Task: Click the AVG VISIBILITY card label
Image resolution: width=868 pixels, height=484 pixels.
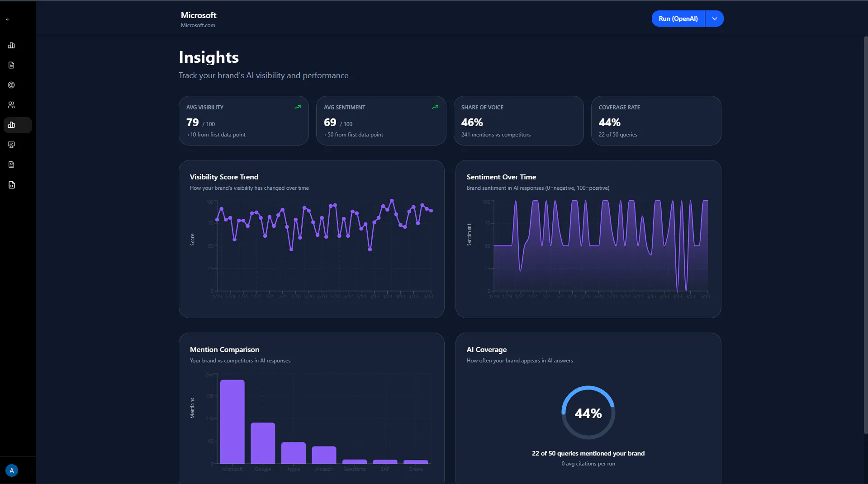Action: (x=205, y=108)
